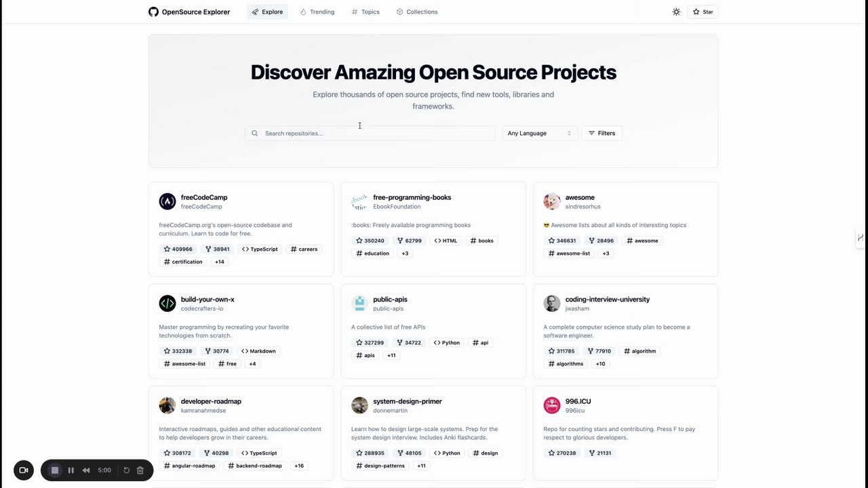
Task: Select the backend-roadmap topic tag
Action: pos(254,466)
